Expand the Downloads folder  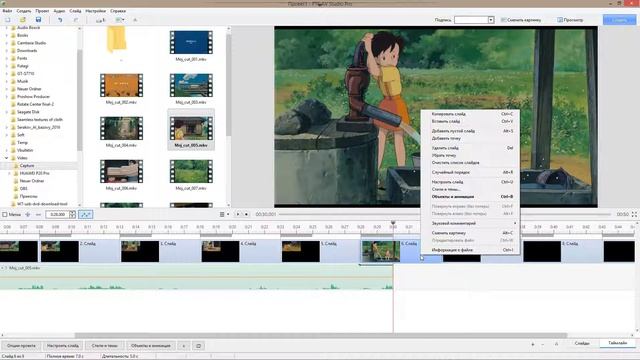click(7, 51)
